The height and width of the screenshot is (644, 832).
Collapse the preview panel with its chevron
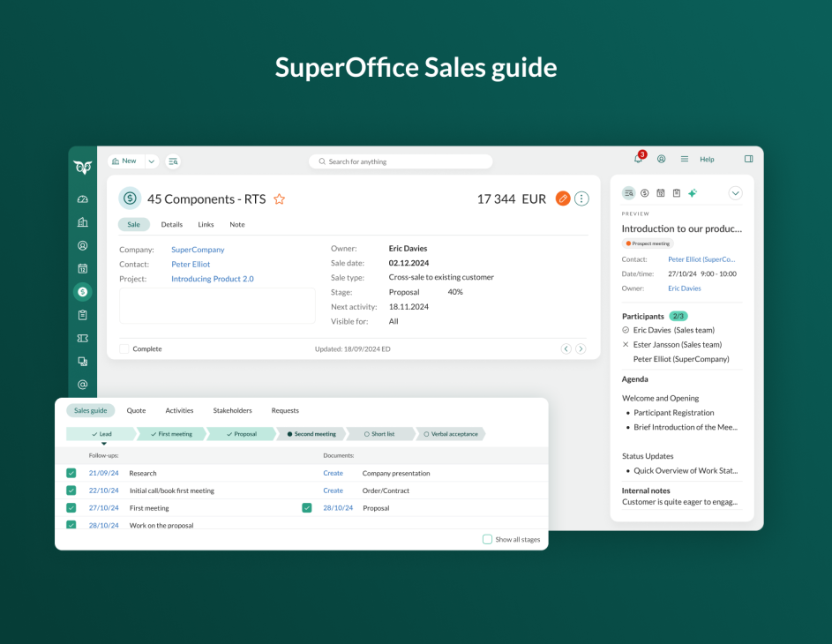[736, 192]
